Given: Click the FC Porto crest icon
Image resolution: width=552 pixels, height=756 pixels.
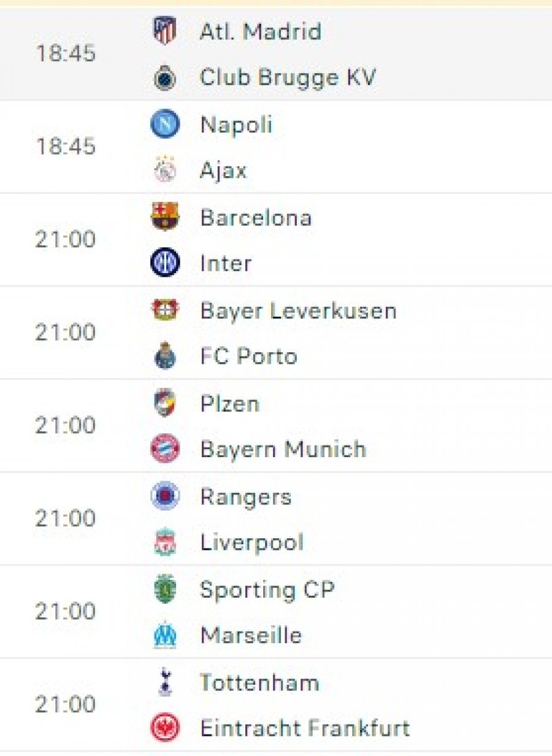Looking at the screenshot, I should tap(164, 356).
